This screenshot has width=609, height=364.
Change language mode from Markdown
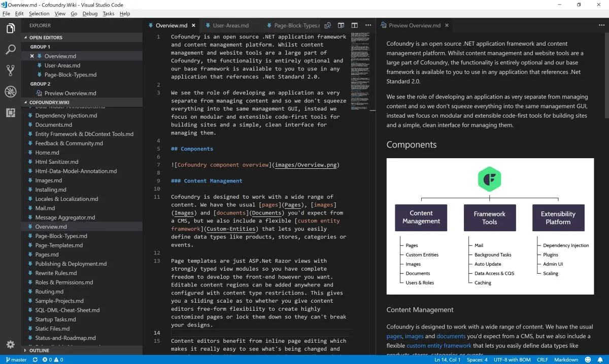(565, 359)
